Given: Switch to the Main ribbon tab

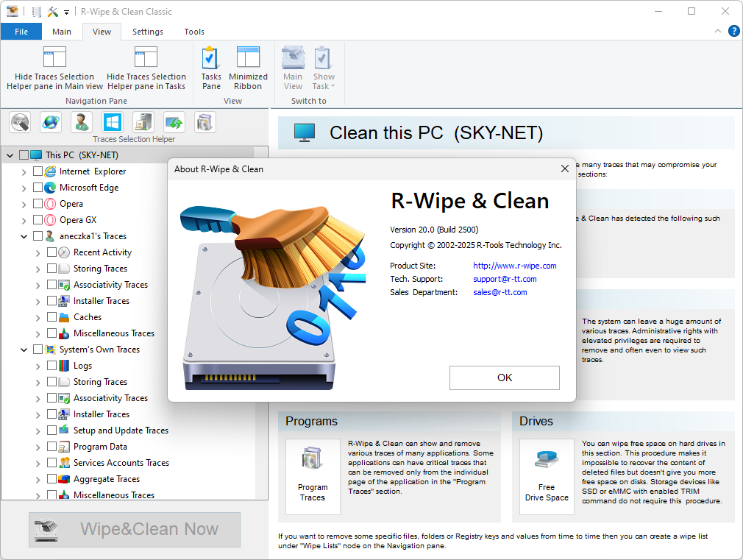Looking at the screenshot, I should (62, 32).
